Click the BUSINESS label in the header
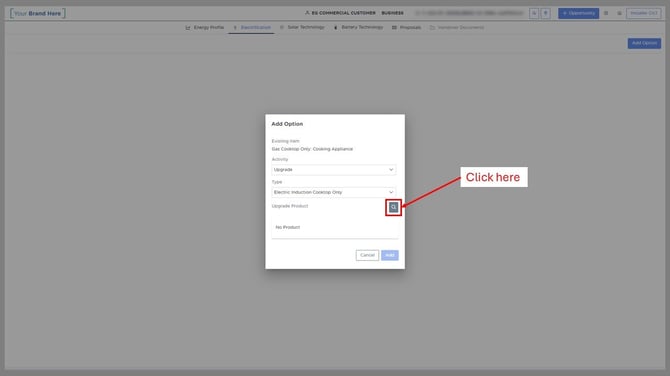This screenshot has width=670, height=376. click(392, 13)
